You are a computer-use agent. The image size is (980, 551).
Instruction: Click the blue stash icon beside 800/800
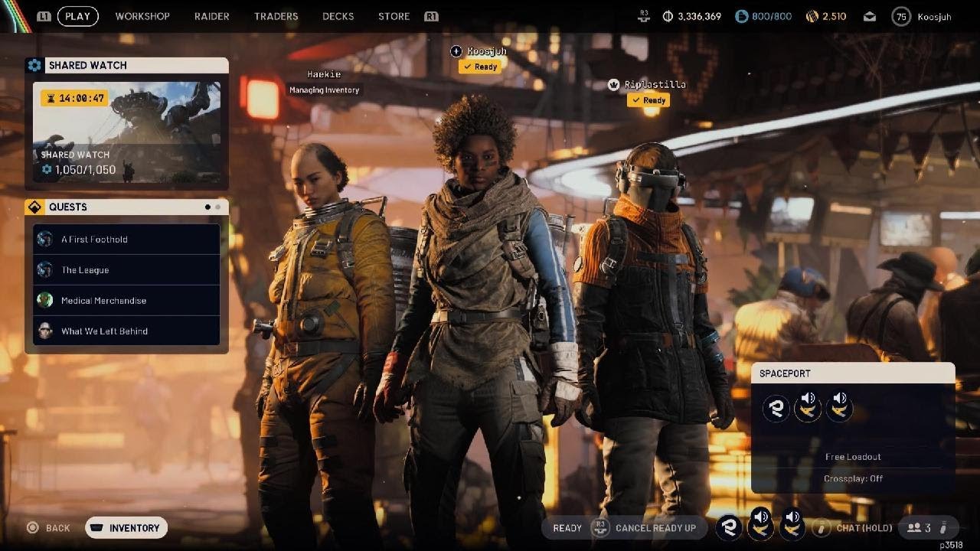coord(742,16)
